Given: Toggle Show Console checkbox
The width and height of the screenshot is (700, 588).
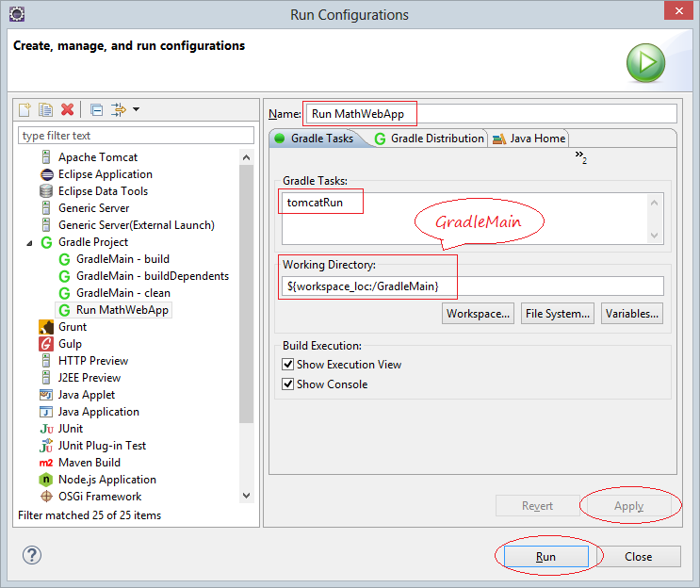Looking at the screenshot, I should [x=288, y=384].
